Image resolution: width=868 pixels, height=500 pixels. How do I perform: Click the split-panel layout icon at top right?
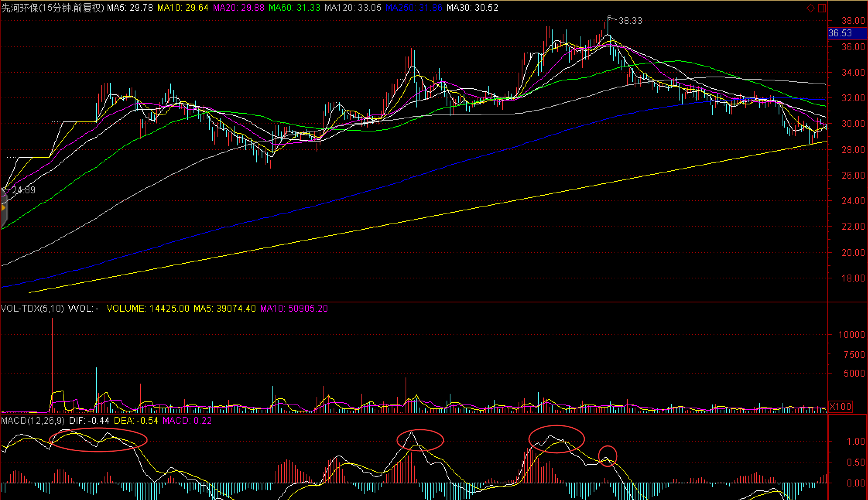pyautogui.click(x=822, y=8)
